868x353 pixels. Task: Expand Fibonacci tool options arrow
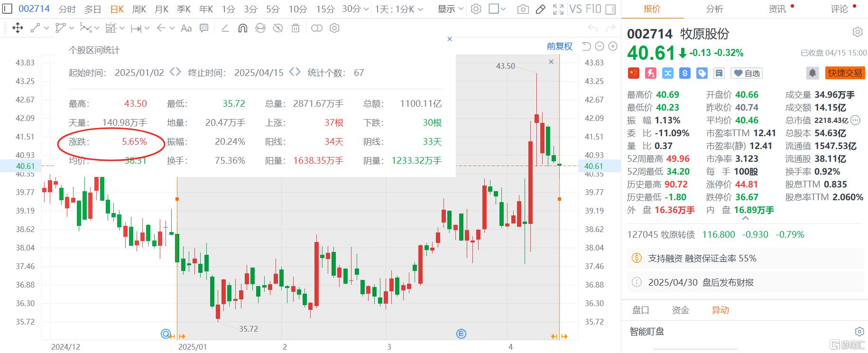coord(122,28)
